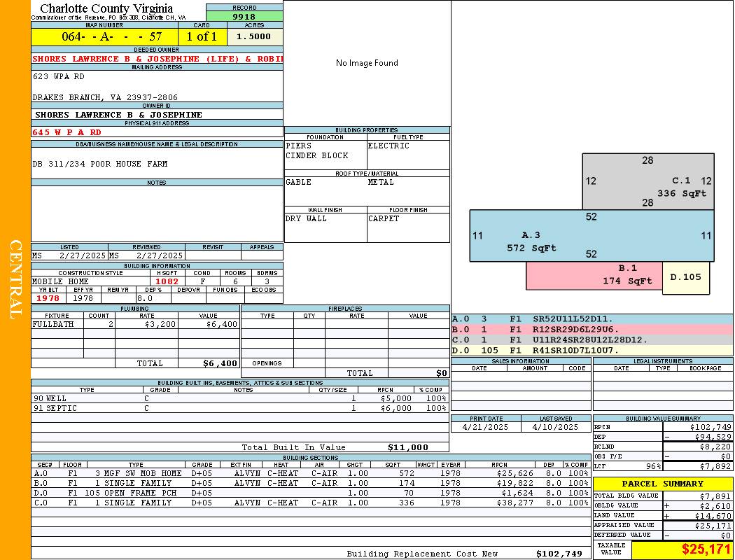Click the C.0 sketch code U11R24SR28U12L28D12.
Image resolution: width=735 pixels, height=560 pixels.
coord(589,339)
